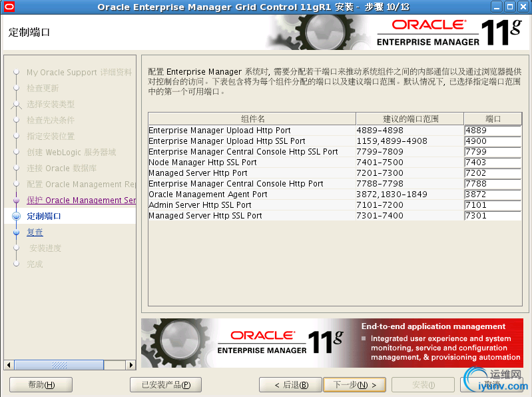This screenshot has height=397, width=532.
Task: Edit Management Agent Port field 3872
Action: coord(493,195)
